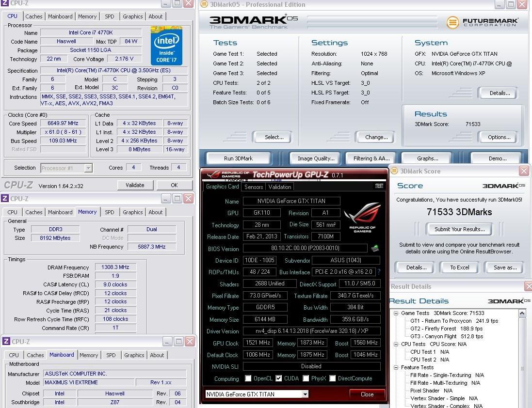Click the Demo... button
This screenshot has height=408, width=532.
pos(498,158)
